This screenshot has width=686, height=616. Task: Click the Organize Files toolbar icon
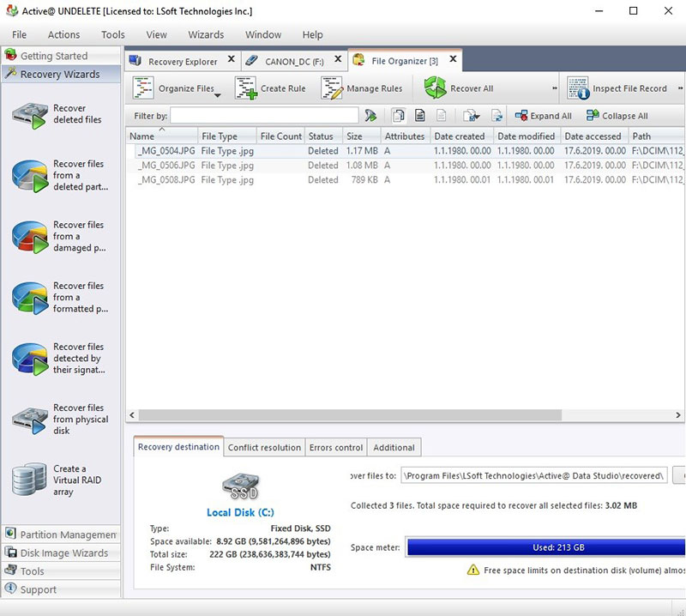[x=143, y=88]
